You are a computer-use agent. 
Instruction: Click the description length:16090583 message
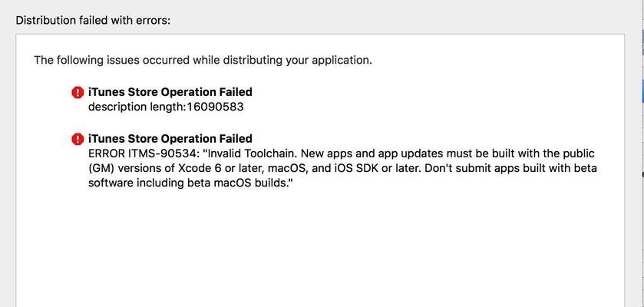pyautogui.click(x=166, y=107)
